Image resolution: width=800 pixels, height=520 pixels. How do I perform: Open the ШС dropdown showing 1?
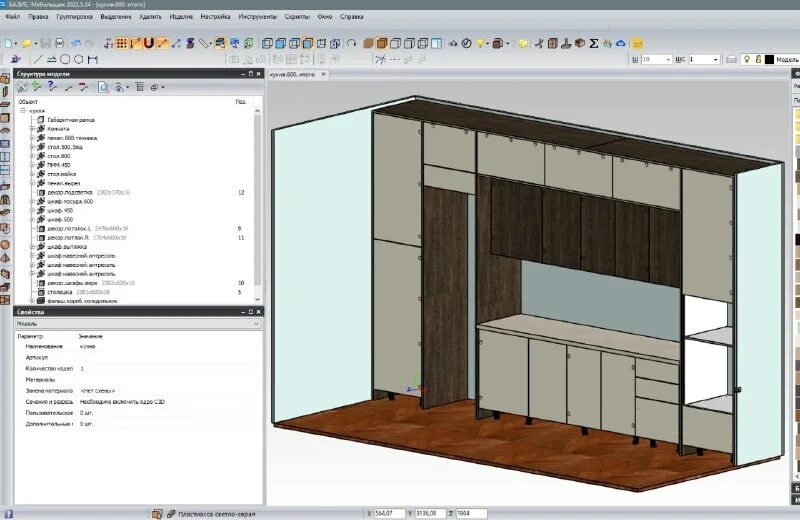(715, 60)
